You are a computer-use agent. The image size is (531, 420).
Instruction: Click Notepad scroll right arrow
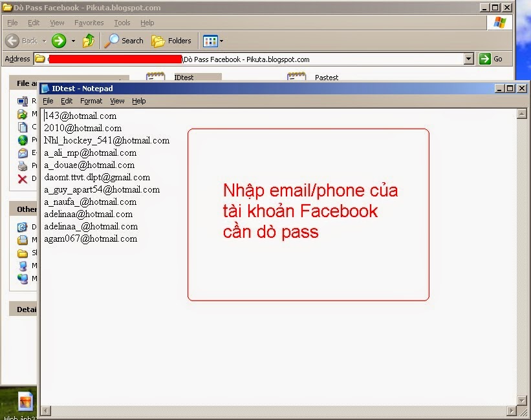click(x=512, y=411)
